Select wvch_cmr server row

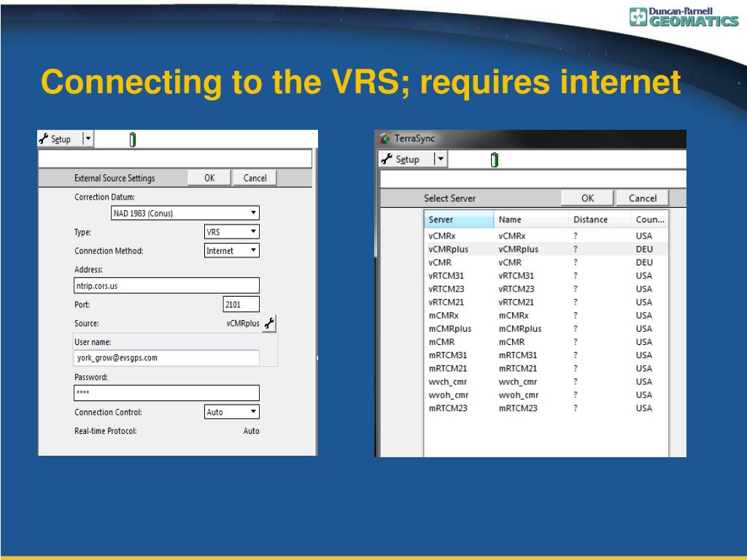[x=546, y=382]
